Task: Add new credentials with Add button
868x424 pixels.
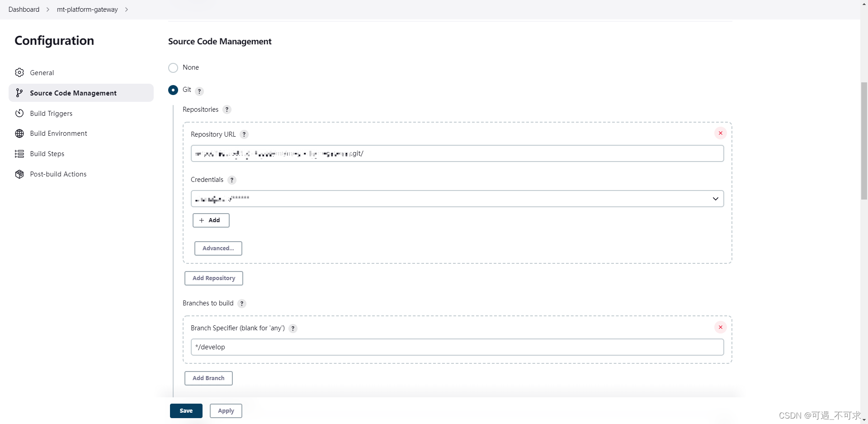Action: [x=211, y=220]
